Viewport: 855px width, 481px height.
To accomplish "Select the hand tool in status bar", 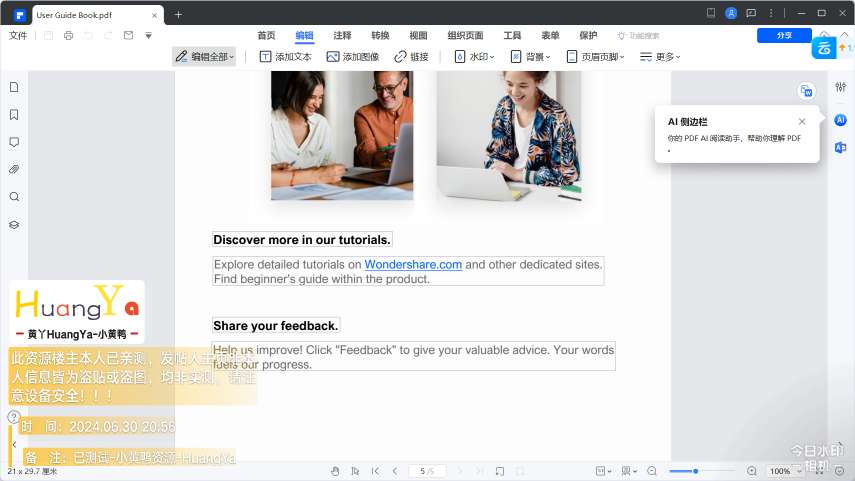I will click(335, 471).
